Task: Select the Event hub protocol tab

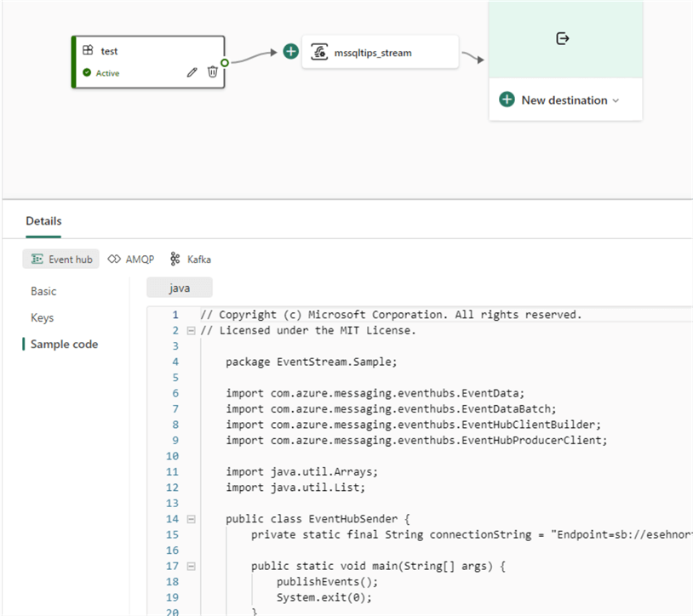Action: (x=61, y=259)
